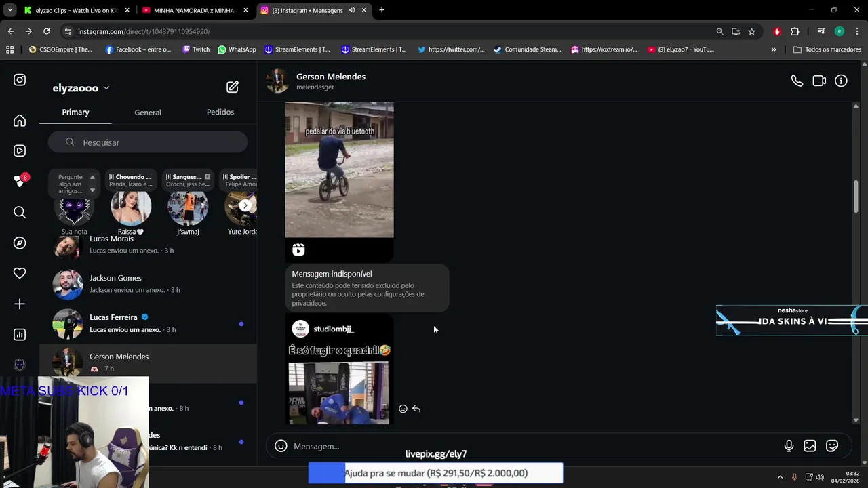Open CSGOEmpire bookmark
Image resolution: width=868 pixels, height=488 pixels.
[60, 49]
